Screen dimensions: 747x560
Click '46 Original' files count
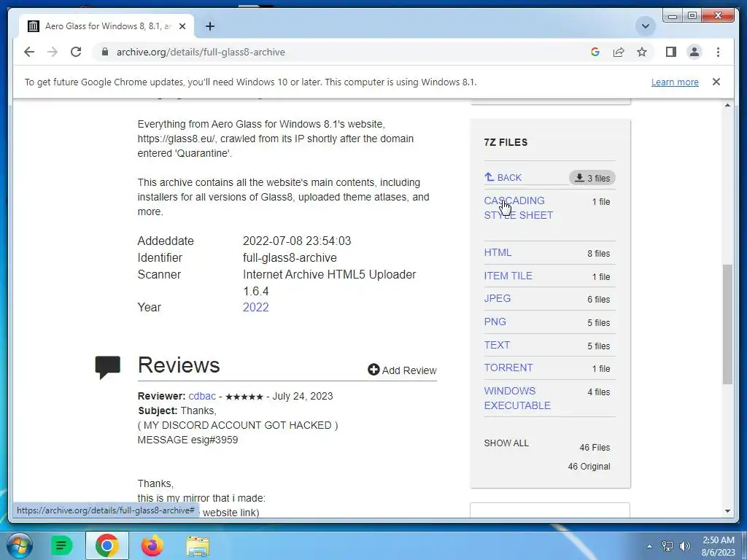click(589, 467)
